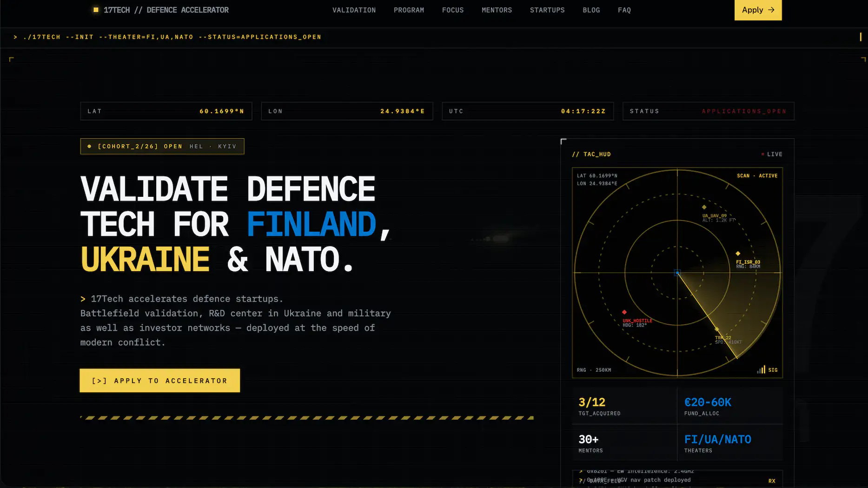Open the MENTORS nav item
The width and height of the screenshot is (868, 488).
click(497, 10)
